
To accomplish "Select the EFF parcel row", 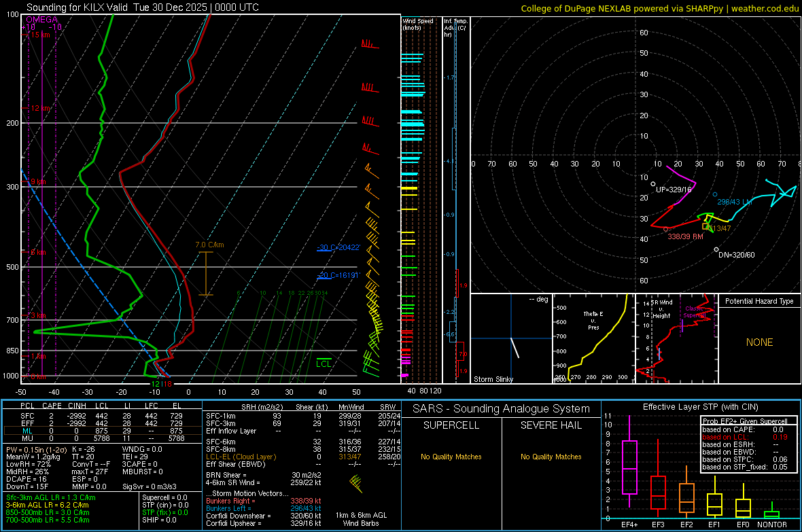I will (x=101, y=423).
